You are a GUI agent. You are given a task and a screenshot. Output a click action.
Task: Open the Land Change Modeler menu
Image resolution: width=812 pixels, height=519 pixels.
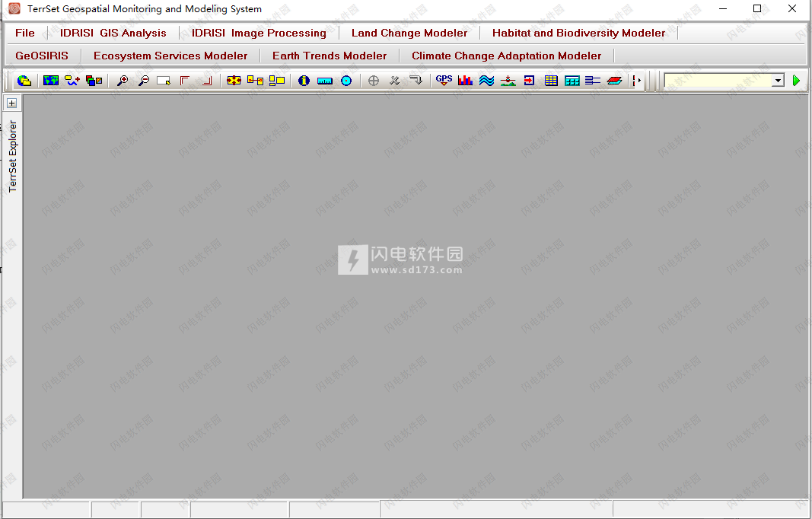click(x=409, y=33)
